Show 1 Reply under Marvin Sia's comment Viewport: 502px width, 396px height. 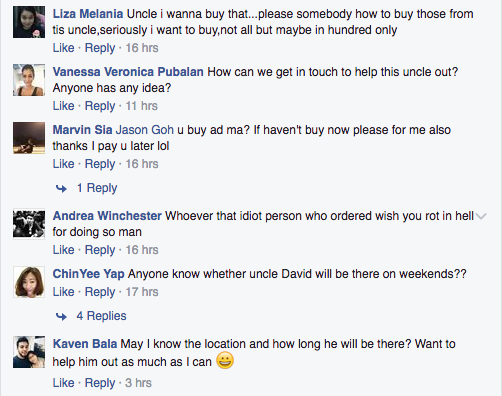coord(97,188)
